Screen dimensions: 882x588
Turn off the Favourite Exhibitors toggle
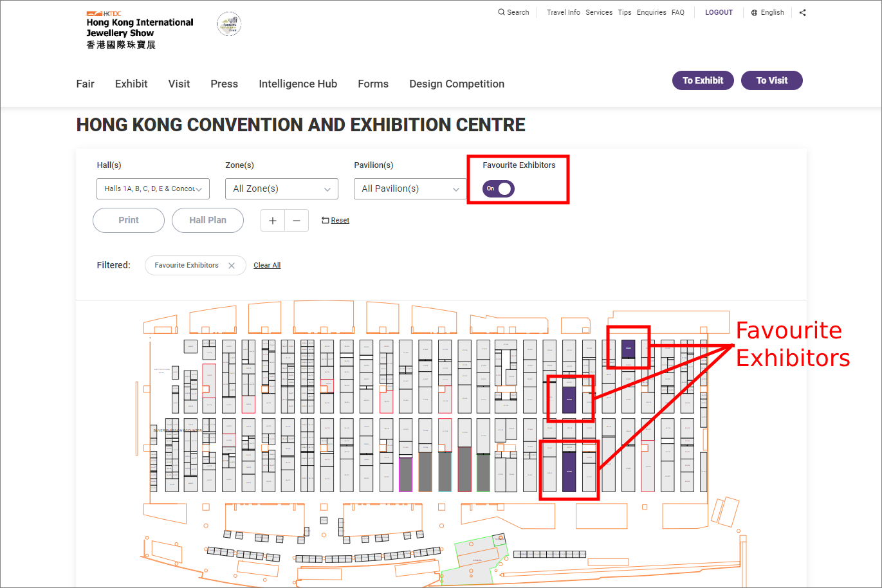point(499,188)
